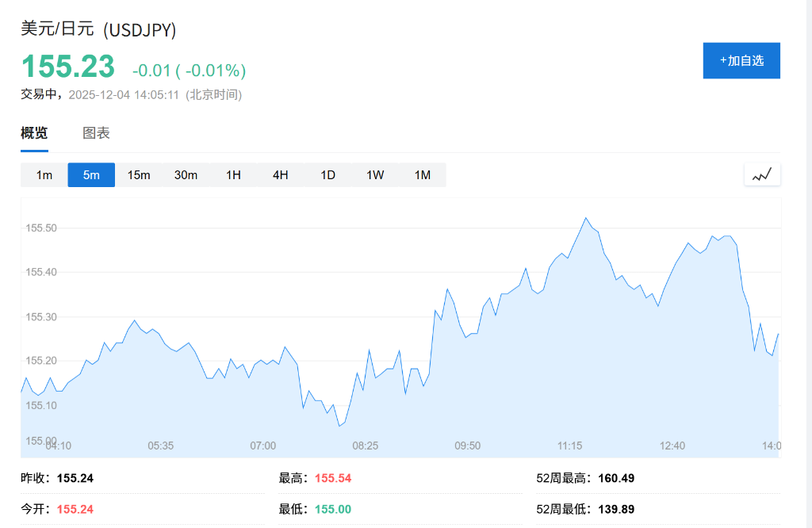Viewport: 812px width, 528px height.
Task: Set chart period to 1H
Action: (233, 175)
